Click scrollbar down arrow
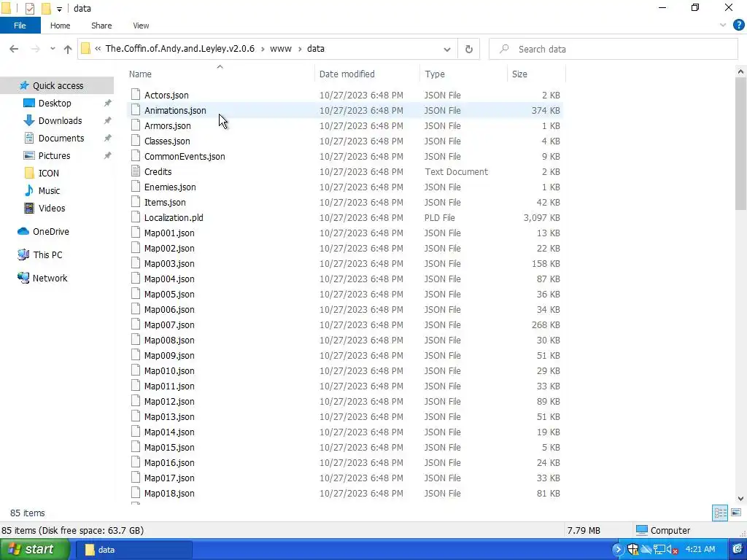This screenshot has width=747, height=560. pos(740,499)
